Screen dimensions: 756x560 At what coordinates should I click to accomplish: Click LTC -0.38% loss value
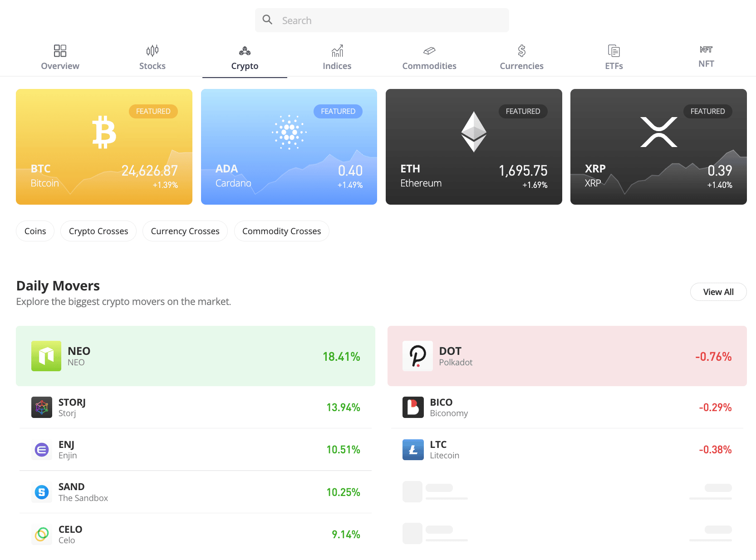pyautogui.click(x=715, y=450)
